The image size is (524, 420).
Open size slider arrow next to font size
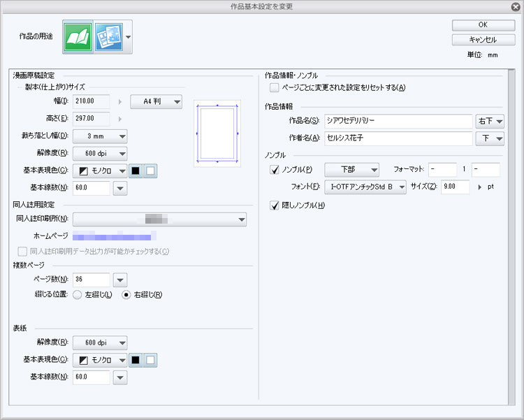coord(480,187)
